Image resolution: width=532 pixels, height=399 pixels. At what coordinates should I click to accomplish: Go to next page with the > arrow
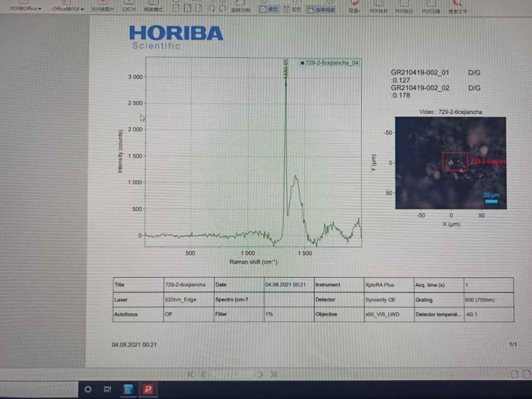[x=261, y=374]
